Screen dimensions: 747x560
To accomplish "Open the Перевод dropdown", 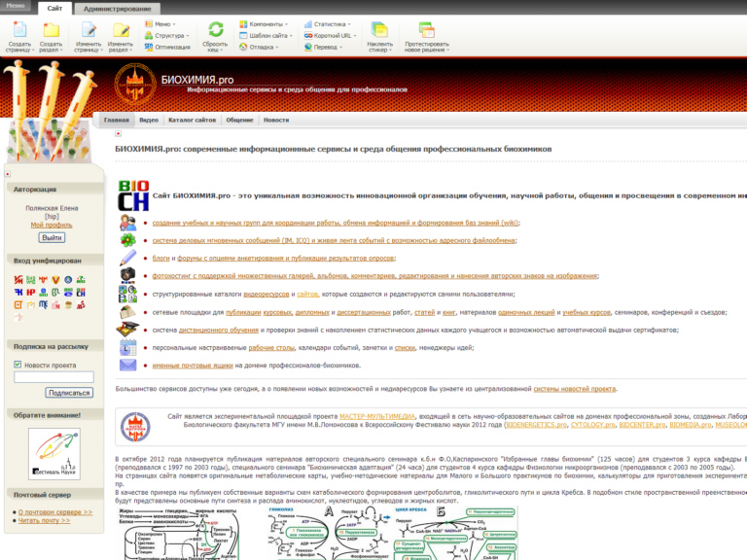I will tap(323, 47).
